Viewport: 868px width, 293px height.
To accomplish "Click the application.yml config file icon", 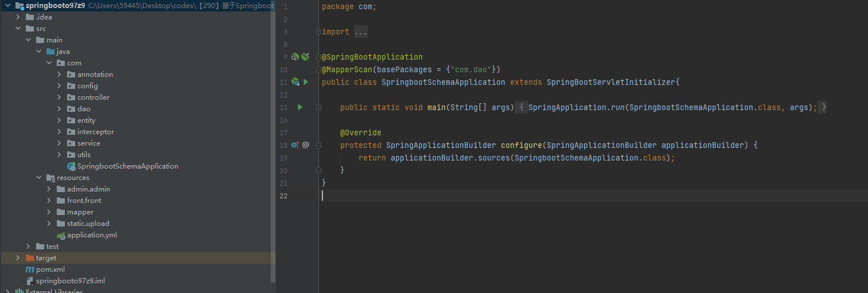I will click(61, 235).
